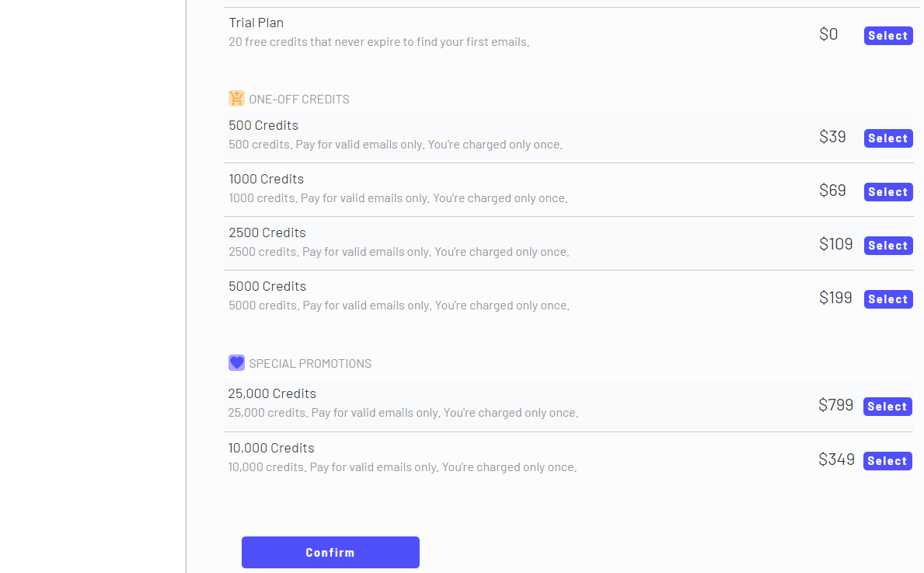Select the 1000 Credits package
Screen dimensions: 924x573
coord(887,192)
